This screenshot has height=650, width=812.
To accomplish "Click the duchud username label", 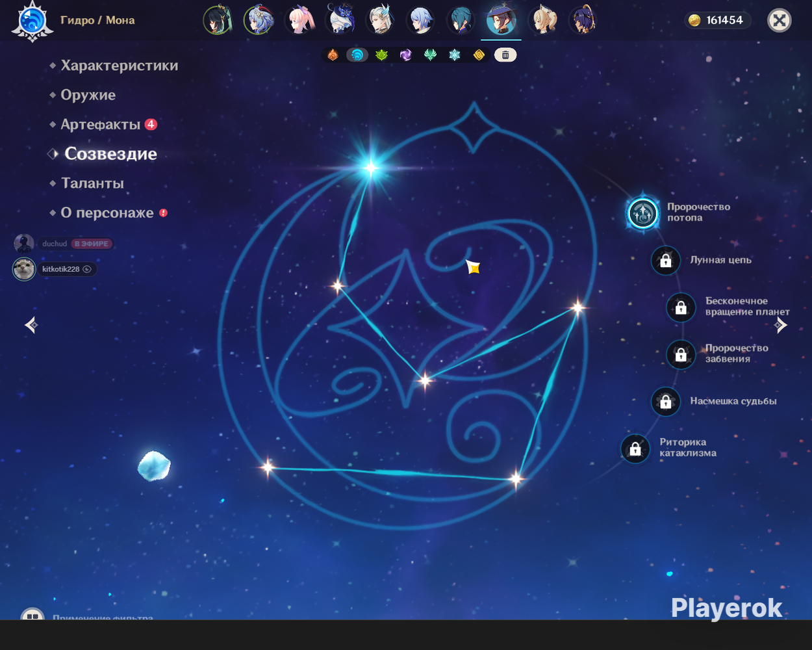I will [x=55, y=244].
